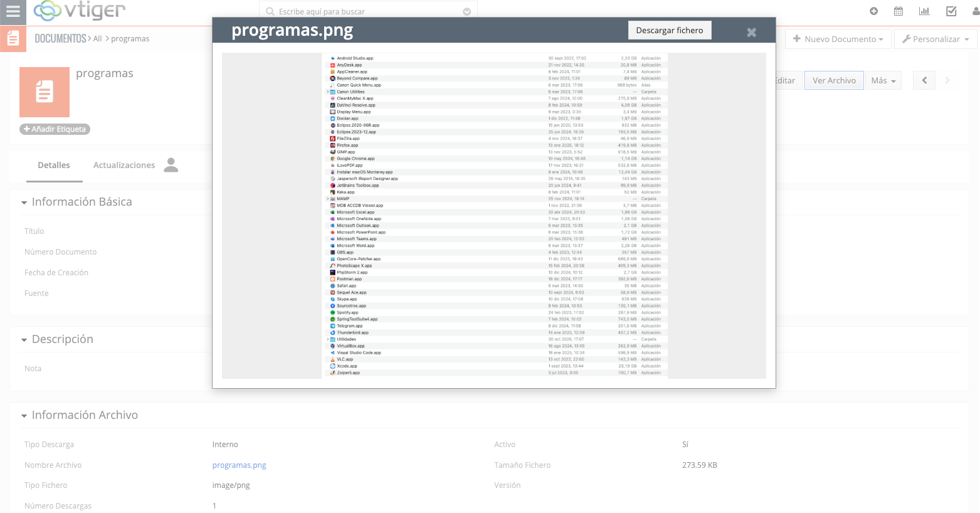Open the Personalizar dropdown
The height and width of the screenshot is (513, 980).
pos(935,39)
